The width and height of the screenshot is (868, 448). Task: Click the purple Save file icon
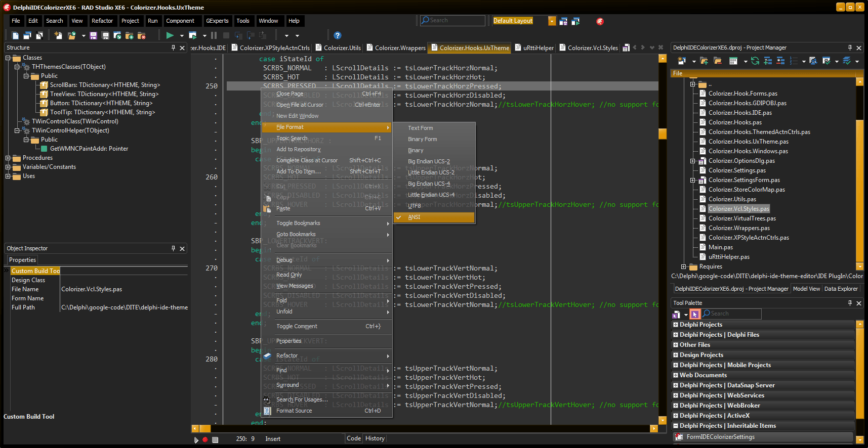(93, 35)
